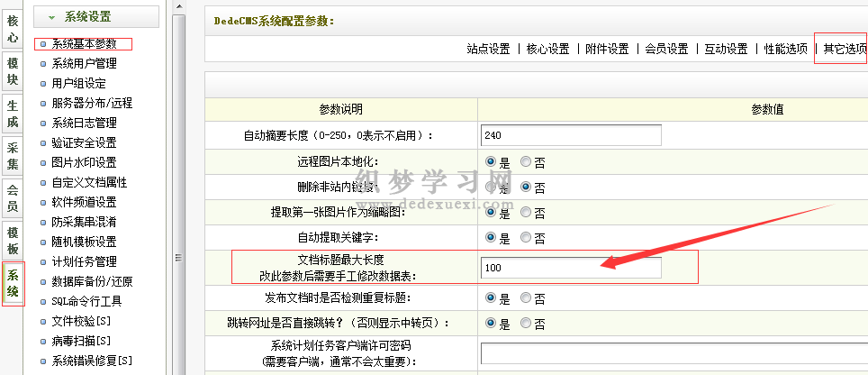Switch to the 核心 vertical tab
Image resolution: width=868 pixels, height=375 pixels.
click(13, 30)
